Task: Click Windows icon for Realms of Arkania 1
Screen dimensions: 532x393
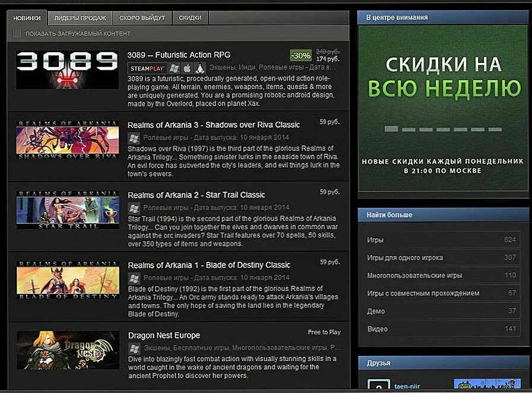Action: (134, 278)
